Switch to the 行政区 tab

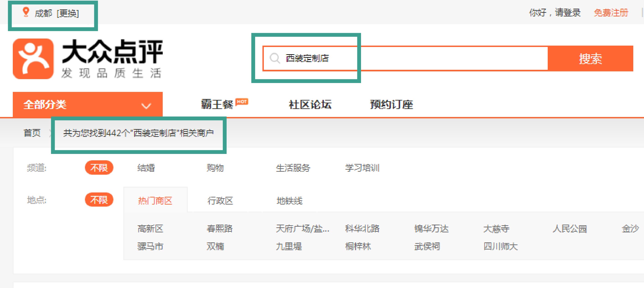click(220, 201)
